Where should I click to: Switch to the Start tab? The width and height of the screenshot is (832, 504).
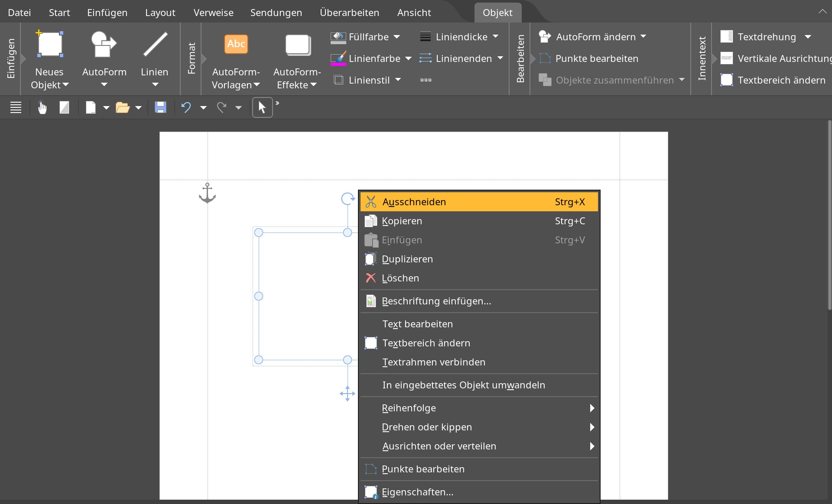click(x=59, y=13)
